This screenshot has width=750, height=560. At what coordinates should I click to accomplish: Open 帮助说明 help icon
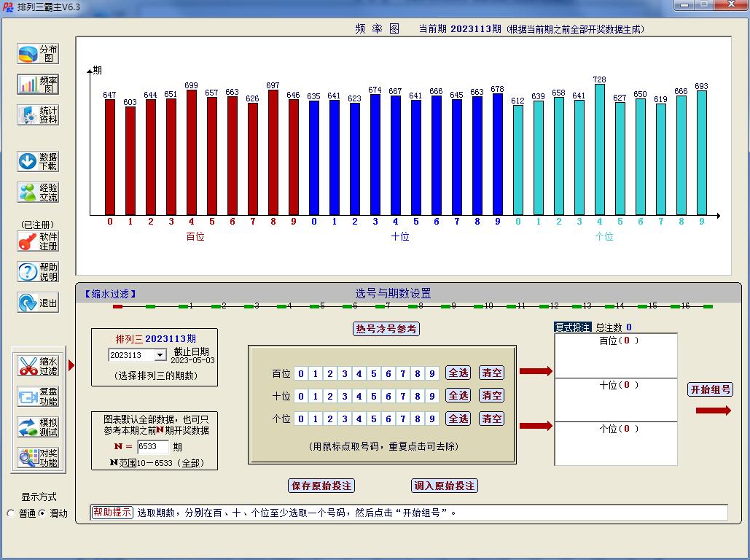tap(38, 272)
